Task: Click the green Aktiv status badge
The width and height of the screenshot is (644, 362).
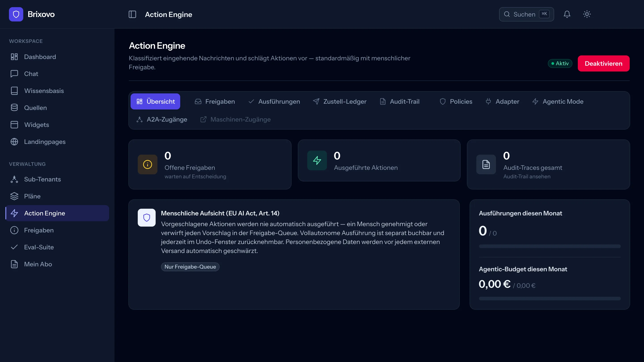Action: click(560, 63)
